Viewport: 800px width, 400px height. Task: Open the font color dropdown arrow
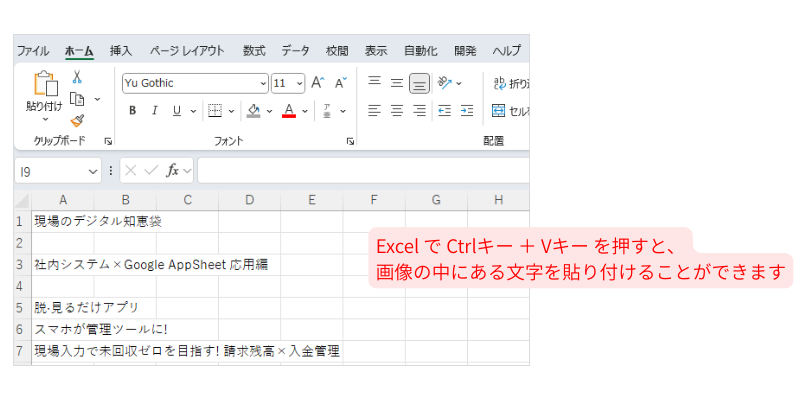pos(305,111)
